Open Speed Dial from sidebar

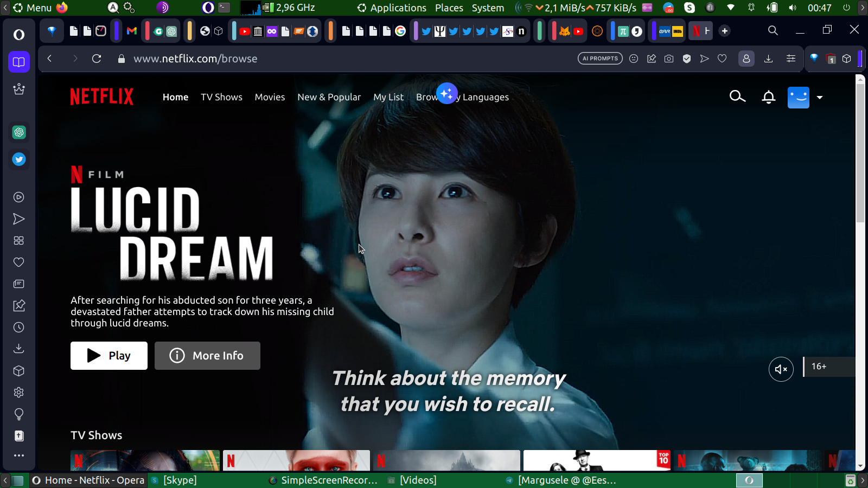(19, 241)
